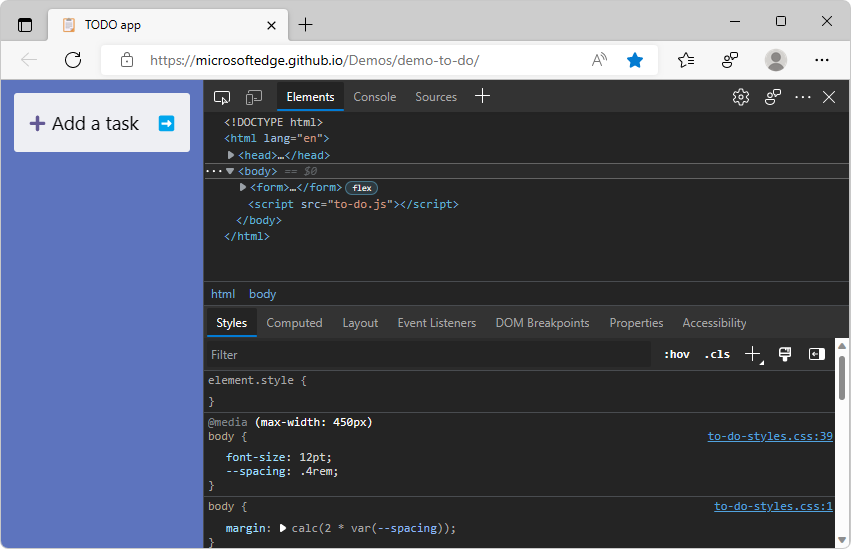
Task: Open a new browser tab
Action: [306, 24]
